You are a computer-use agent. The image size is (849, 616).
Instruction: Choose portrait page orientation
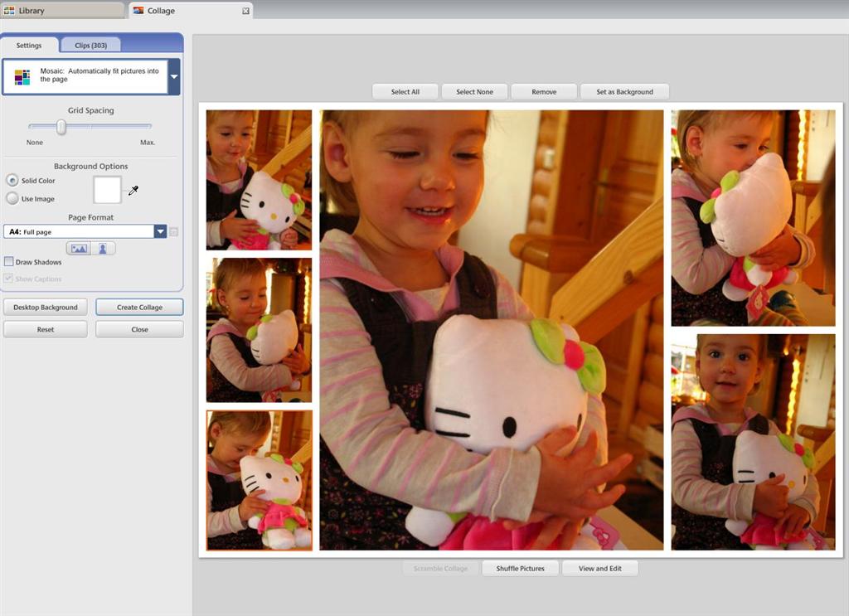(103, 249)
